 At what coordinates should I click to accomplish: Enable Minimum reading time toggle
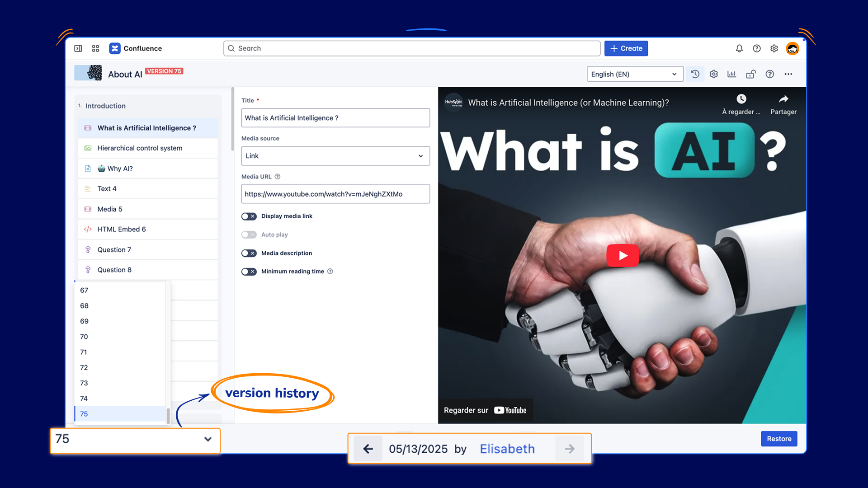click(x=249, y=272)
